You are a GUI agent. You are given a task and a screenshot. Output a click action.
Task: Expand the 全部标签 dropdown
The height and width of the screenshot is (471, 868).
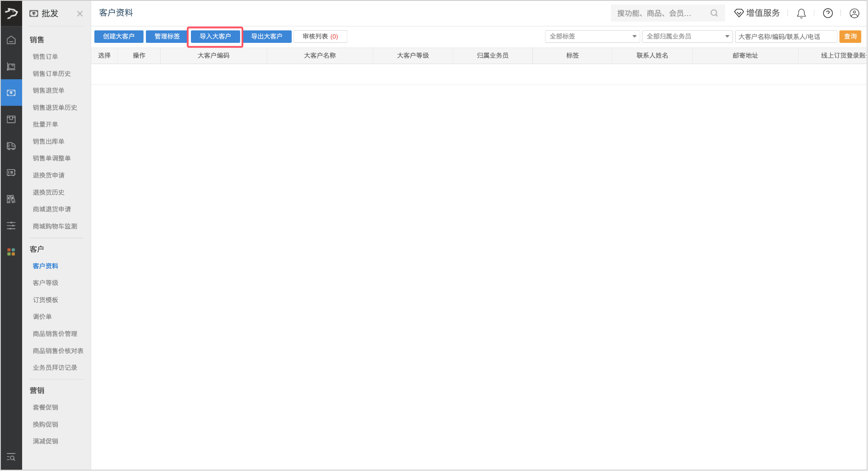tap(592, 36)
